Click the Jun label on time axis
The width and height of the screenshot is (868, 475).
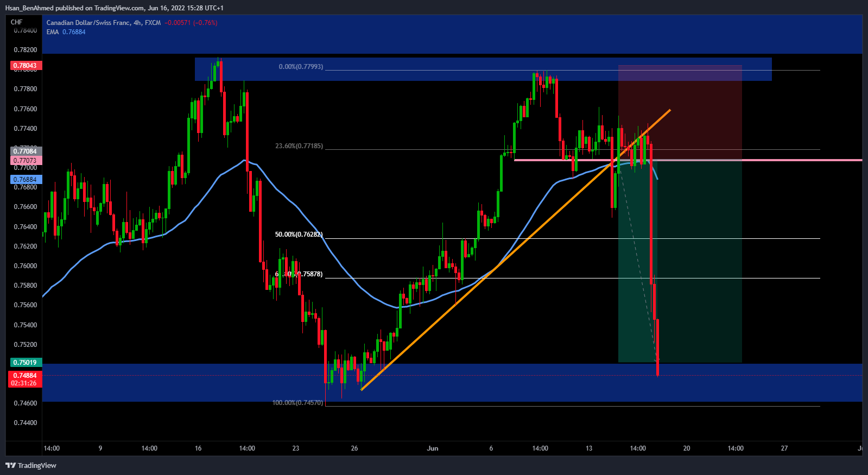[x=433, y=448]
